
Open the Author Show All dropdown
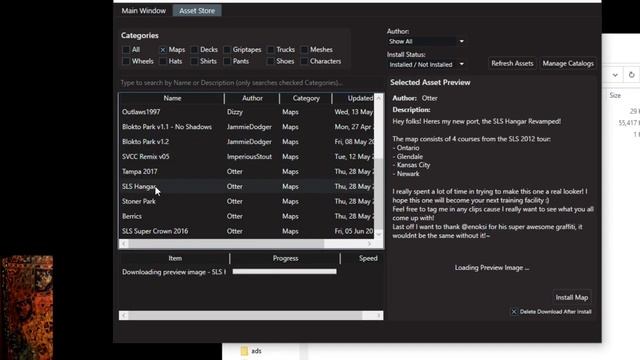pyautogui.click(x=426, y=41)
